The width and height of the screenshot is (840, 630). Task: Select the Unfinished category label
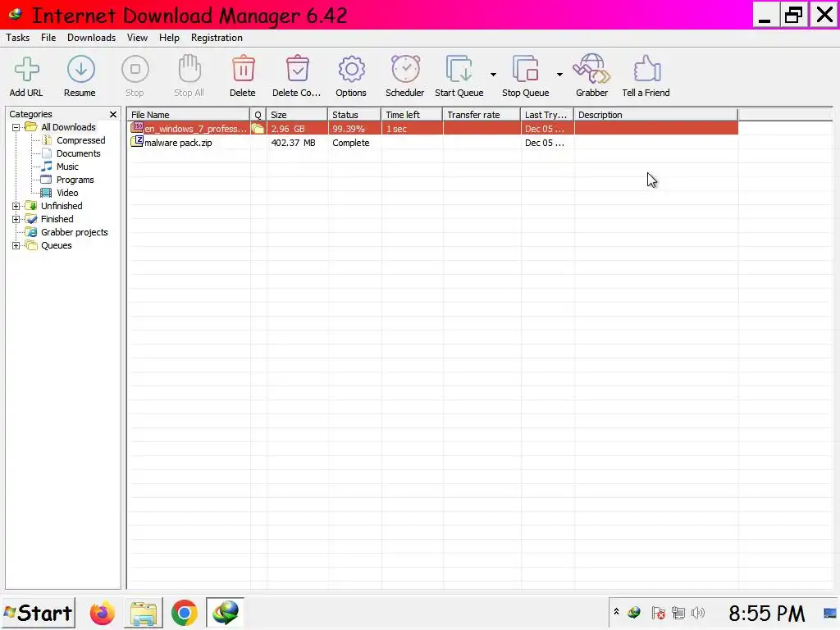(62, 206)
